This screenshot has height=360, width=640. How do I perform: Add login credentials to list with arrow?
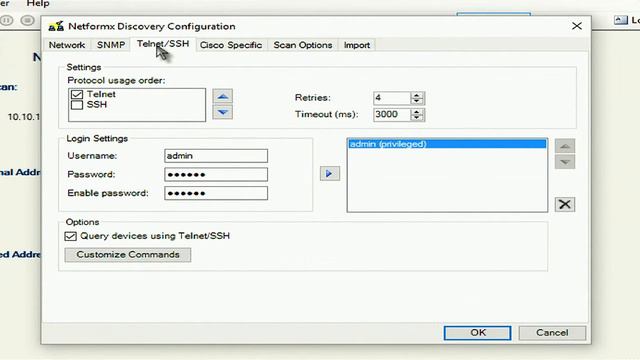pyautogui.click(x=329, y=173)
